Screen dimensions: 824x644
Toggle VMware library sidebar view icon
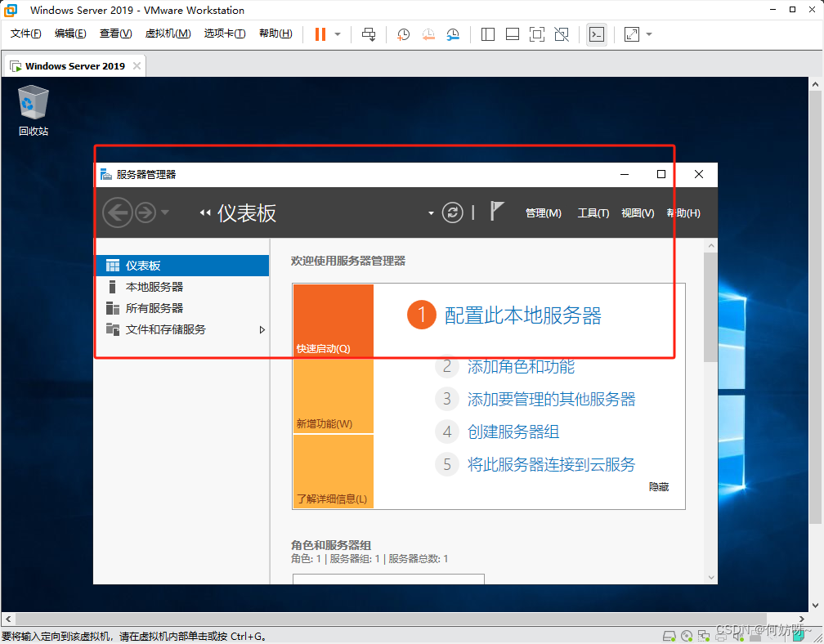click(488, 34)
